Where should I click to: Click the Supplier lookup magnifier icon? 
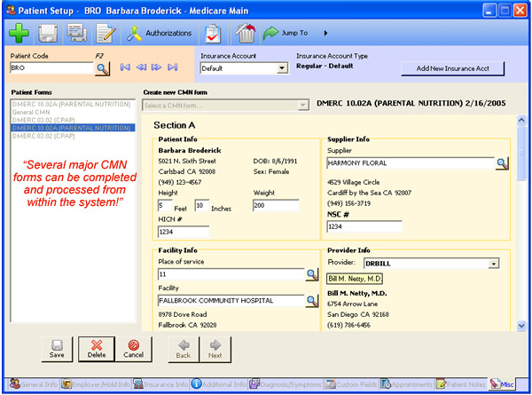click(502, 163)
